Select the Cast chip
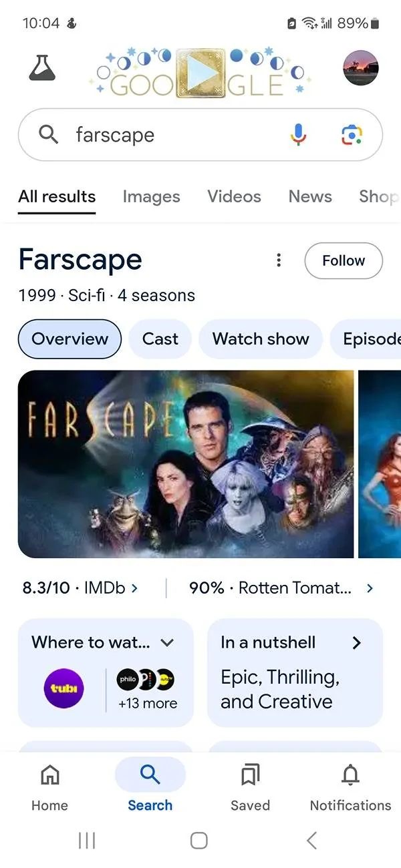This screenshot has height=868, width=401. (x=160, y=339)
